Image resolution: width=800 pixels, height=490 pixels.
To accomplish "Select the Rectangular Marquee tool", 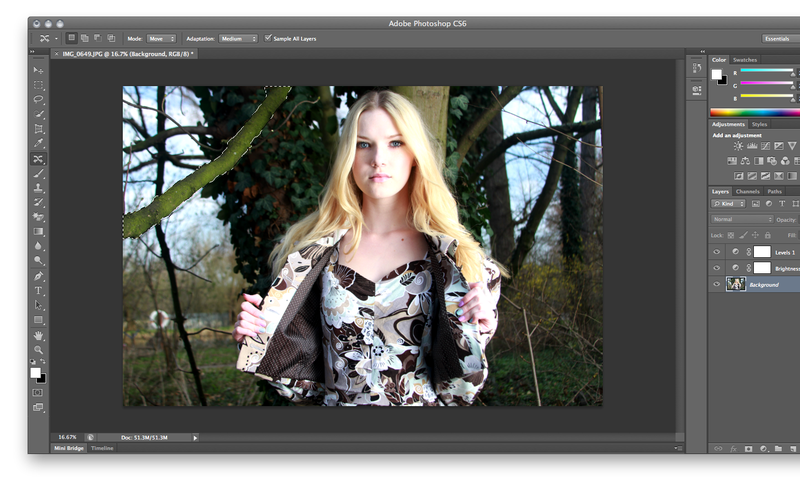I will point(38,85).
